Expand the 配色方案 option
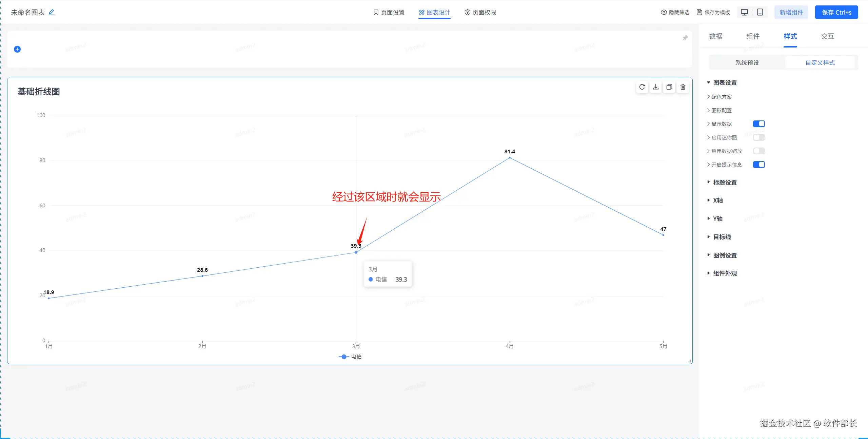Image resolution: width=868 pixels, height=439 pixels. point(721,97)
